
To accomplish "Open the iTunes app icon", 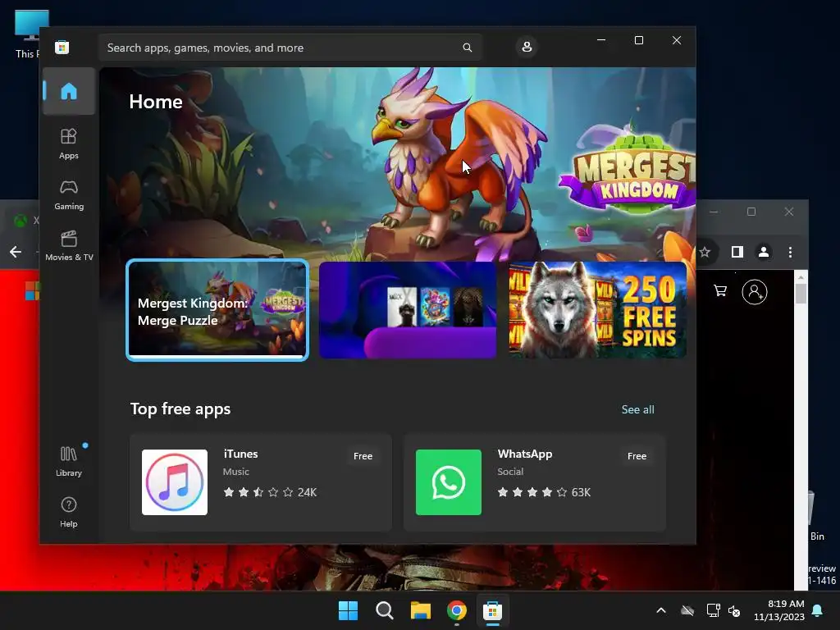I will tap(175, 482).
